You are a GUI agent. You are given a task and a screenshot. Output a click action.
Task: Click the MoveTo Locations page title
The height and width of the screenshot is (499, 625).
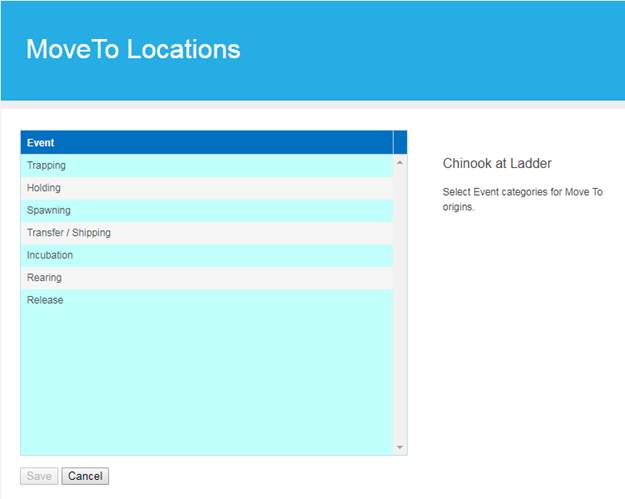point(133,49)
